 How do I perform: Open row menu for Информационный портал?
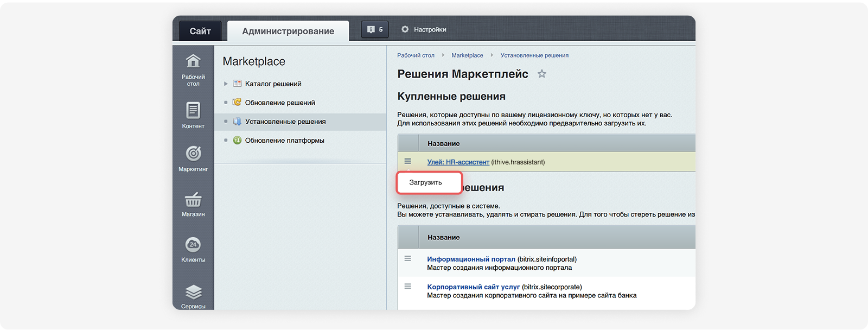coord(407,258)
